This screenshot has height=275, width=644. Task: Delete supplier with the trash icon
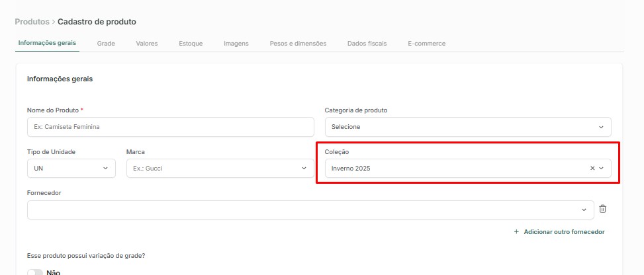coord(602,209)
